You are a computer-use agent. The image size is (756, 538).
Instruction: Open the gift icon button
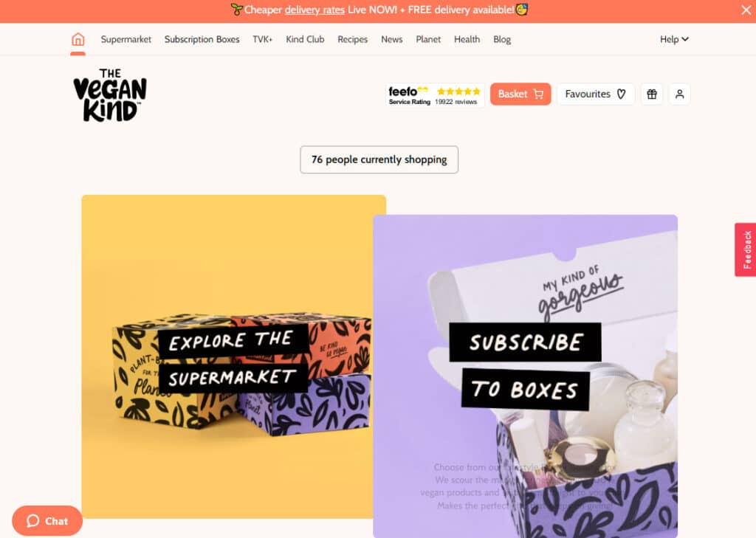tap(651, 94)
